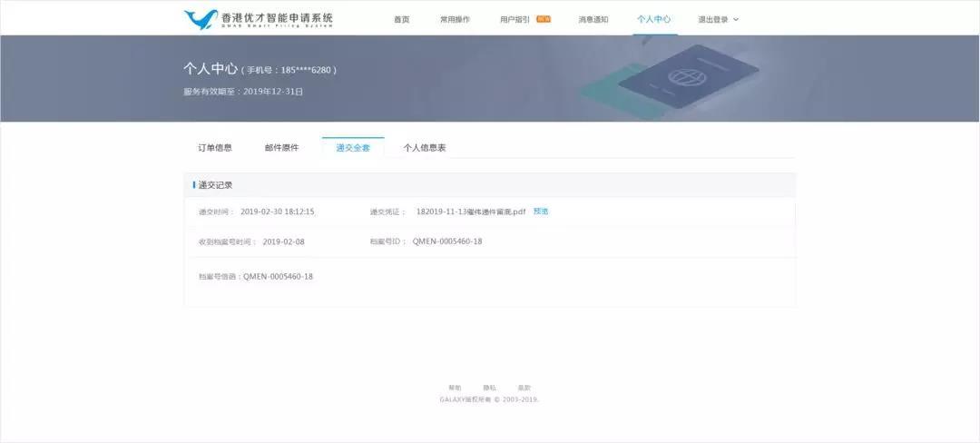The image size is (980, 443).
Task: Open the 首页 navigation item
Action: coord(402,19)
